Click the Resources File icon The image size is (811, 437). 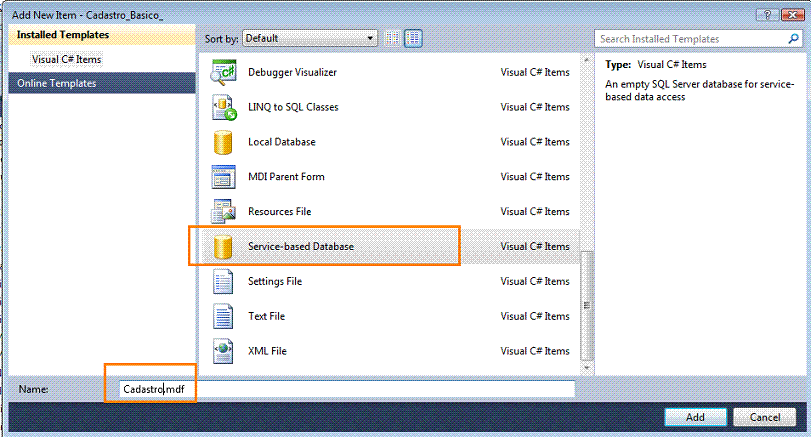point(223,212)
